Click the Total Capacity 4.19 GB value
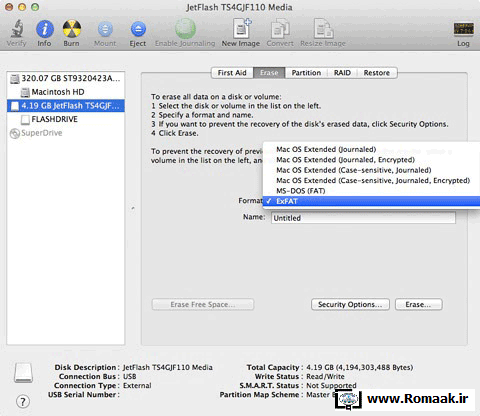 [x=360, y=367]
